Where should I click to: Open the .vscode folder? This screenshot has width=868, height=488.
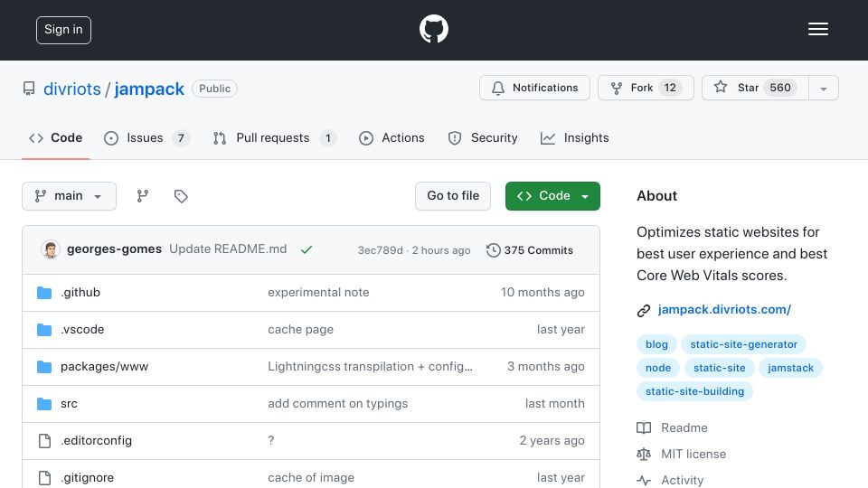click(x=82, y=329)
